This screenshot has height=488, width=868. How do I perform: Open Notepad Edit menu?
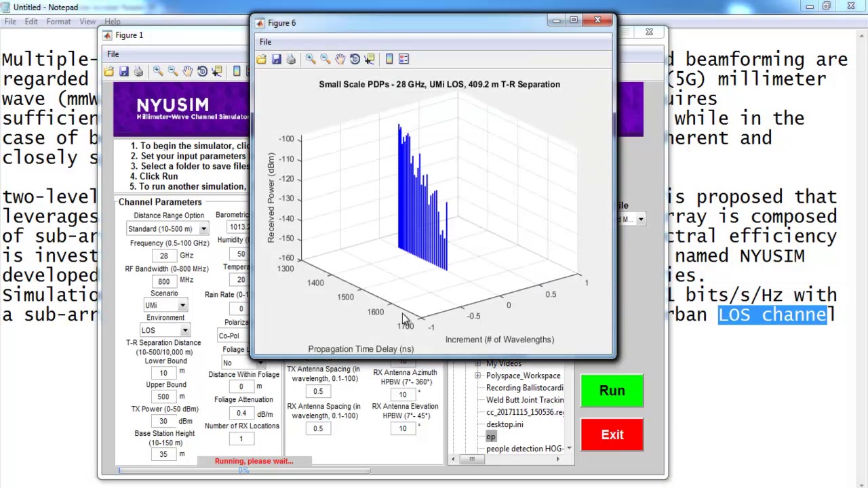31,22
